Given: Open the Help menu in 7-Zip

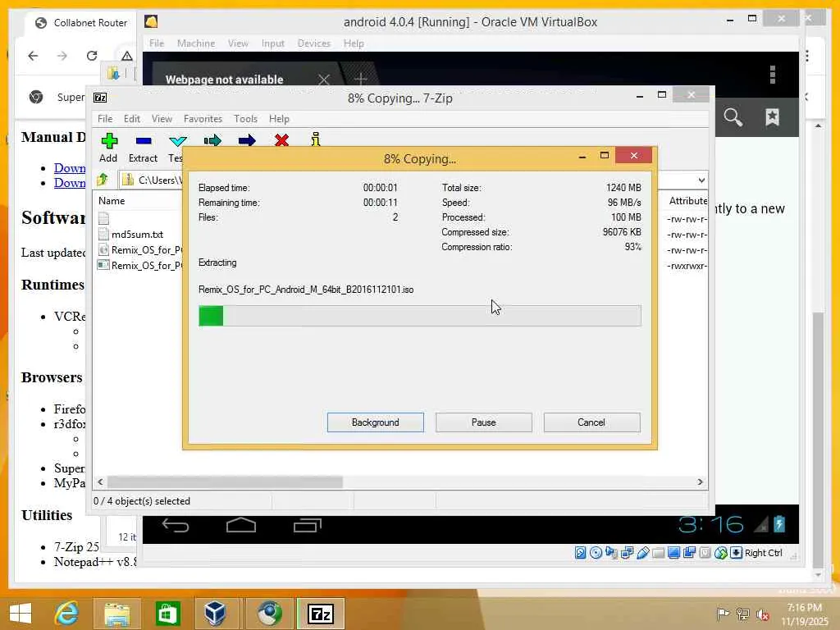Looking at the screenshot, I should click(x=279, y=118).
